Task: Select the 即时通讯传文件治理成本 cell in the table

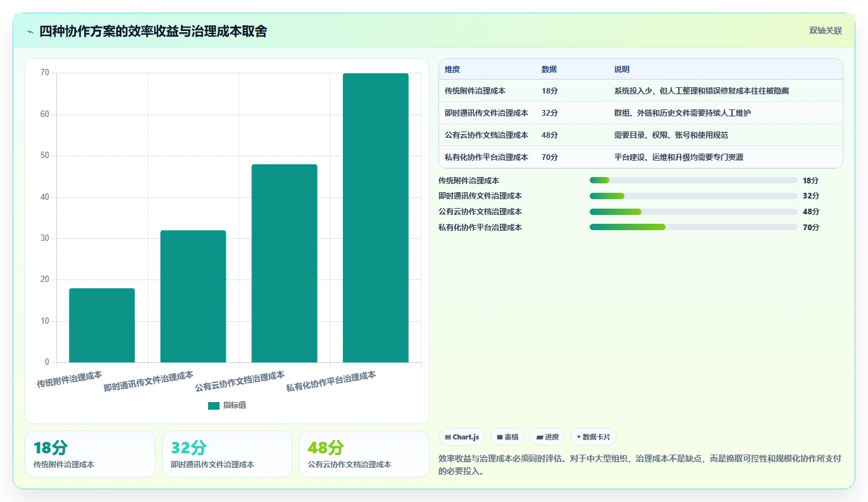Action: 487,113
